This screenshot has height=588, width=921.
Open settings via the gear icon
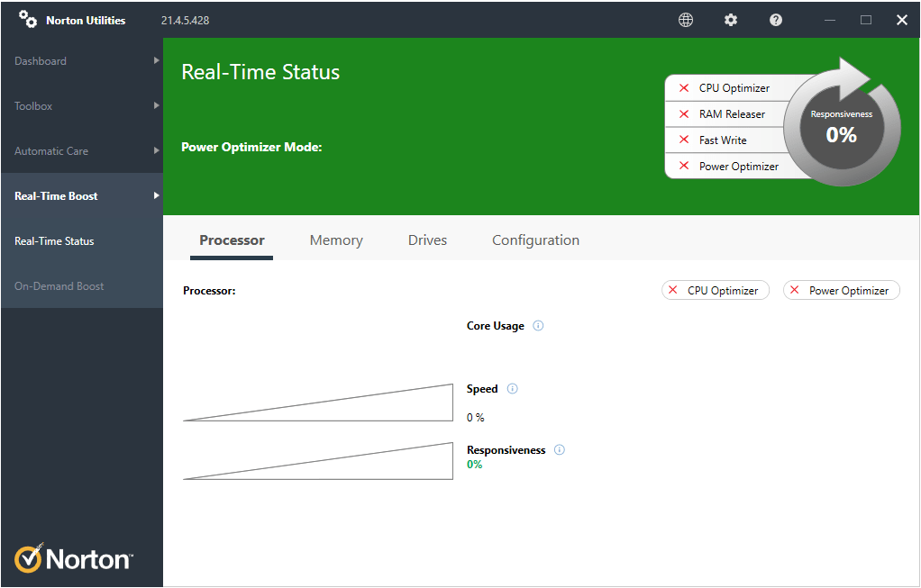[x=731, y=20]
